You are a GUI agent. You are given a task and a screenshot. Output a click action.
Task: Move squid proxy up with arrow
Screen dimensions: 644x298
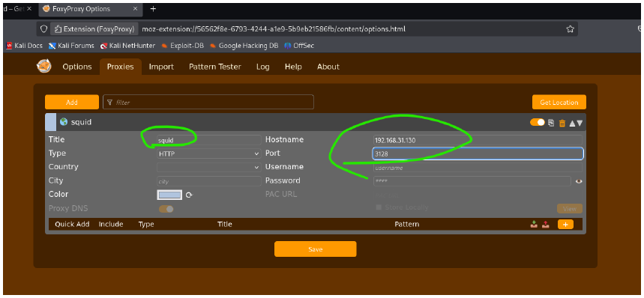coord(572,123)
